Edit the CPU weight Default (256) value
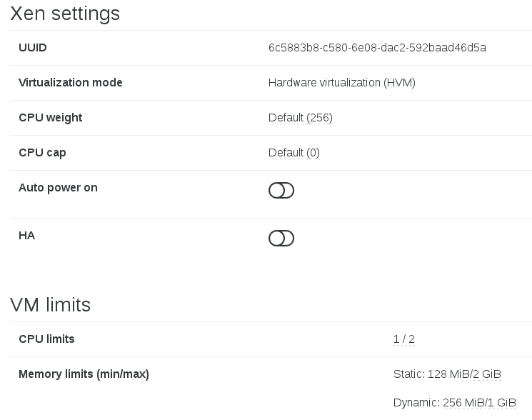Viewport: 532px width, 420px height. [x=300, y=118]
